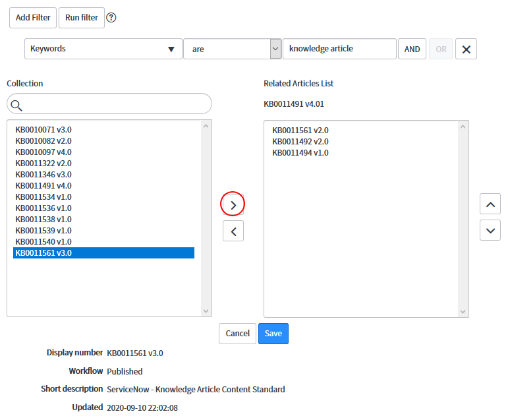Open the Keywords field dropdown

(x=103, y=49)
